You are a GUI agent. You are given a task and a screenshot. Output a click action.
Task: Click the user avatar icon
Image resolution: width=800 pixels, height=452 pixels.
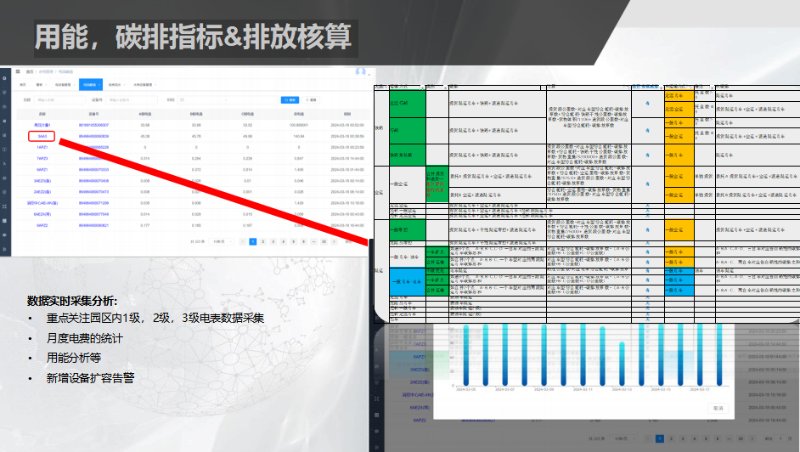coord(360,72)
